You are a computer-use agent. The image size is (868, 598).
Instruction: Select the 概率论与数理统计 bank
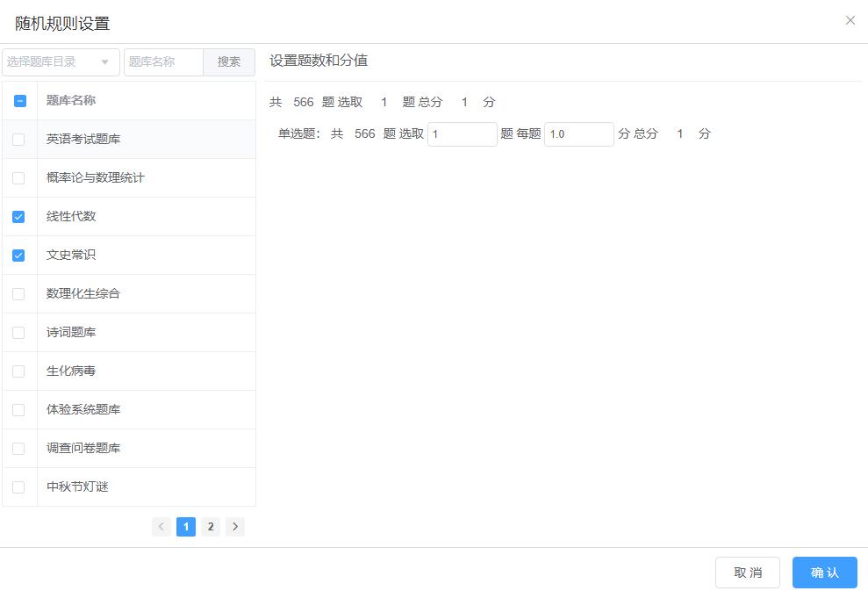tap(19, 177)
